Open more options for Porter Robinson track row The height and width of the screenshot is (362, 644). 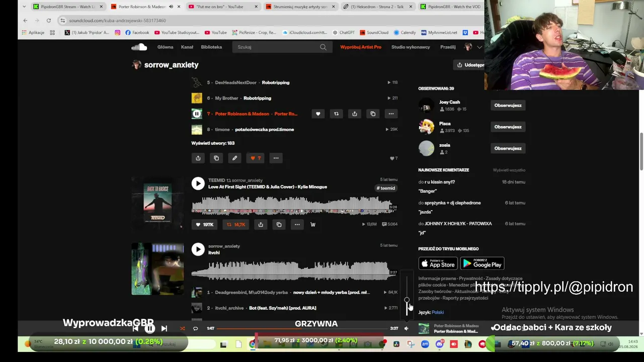click(391, 114)
